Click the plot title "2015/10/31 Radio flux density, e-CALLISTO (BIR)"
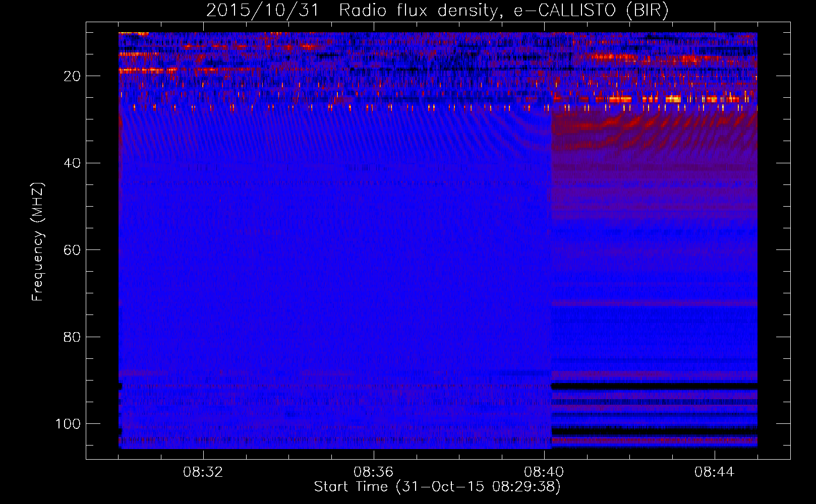Image resolution: width=816 pixels, height=504 pixels. 437,11
